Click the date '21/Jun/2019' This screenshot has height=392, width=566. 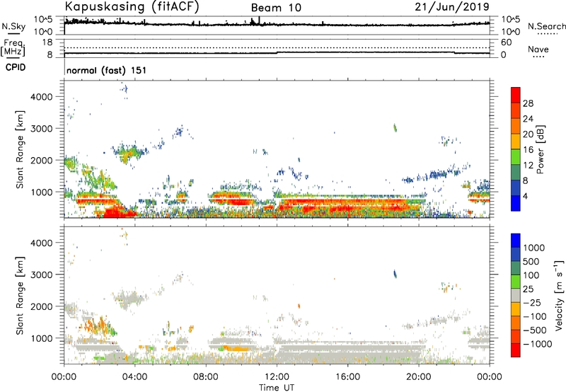click(452, 6)
